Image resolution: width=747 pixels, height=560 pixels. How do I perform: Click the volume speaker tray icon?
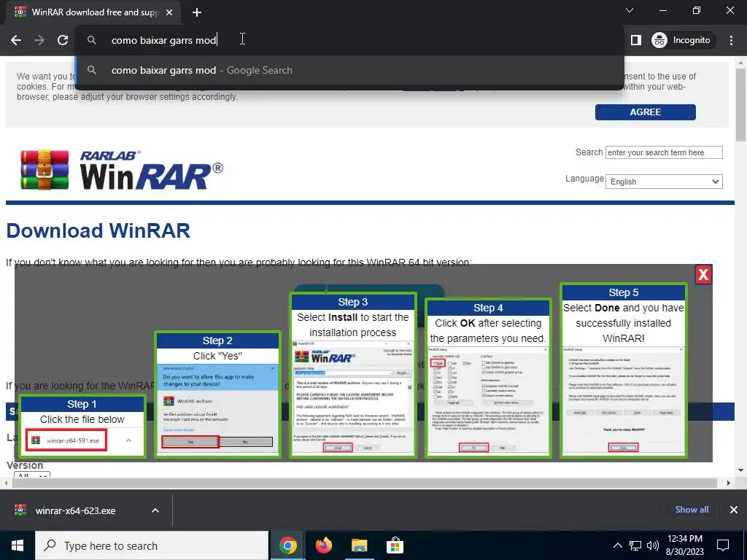click(653, 545)
